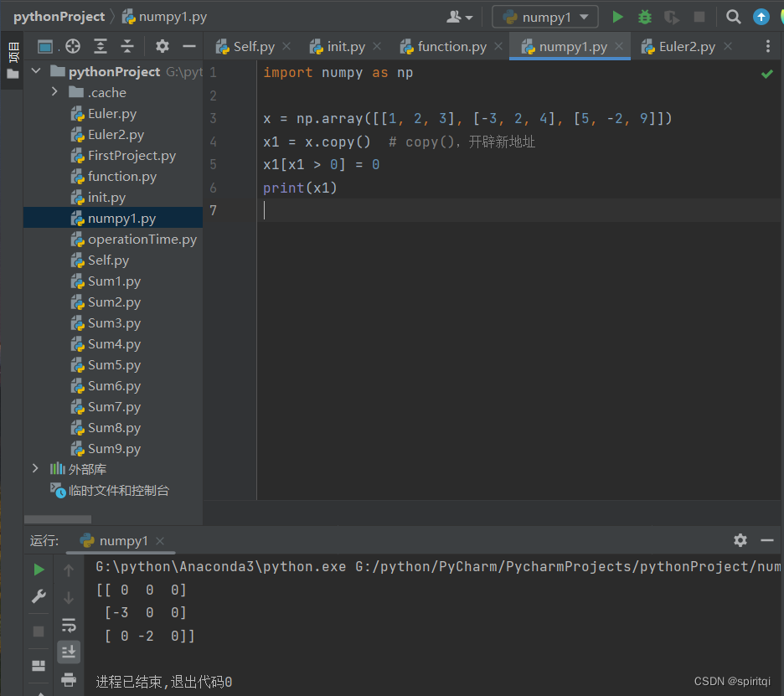The height and width of the screenshot is (696, 784).
Task: Print the console output
Action: click(69, 679)
